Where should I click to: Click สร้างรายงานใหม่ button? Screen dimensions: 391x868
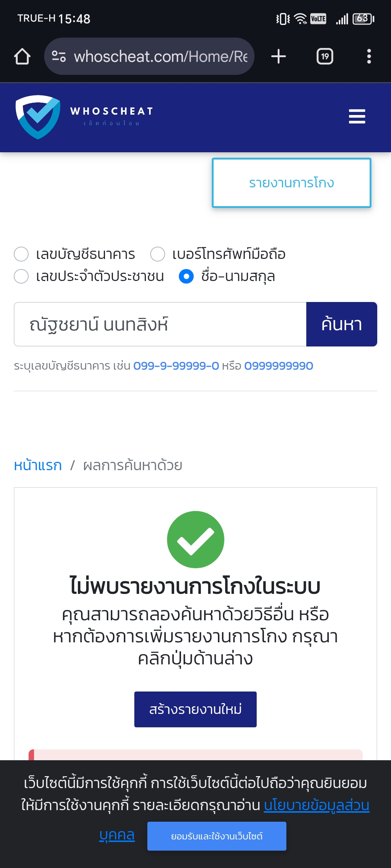pyautogui.click(x=195, y=709)
